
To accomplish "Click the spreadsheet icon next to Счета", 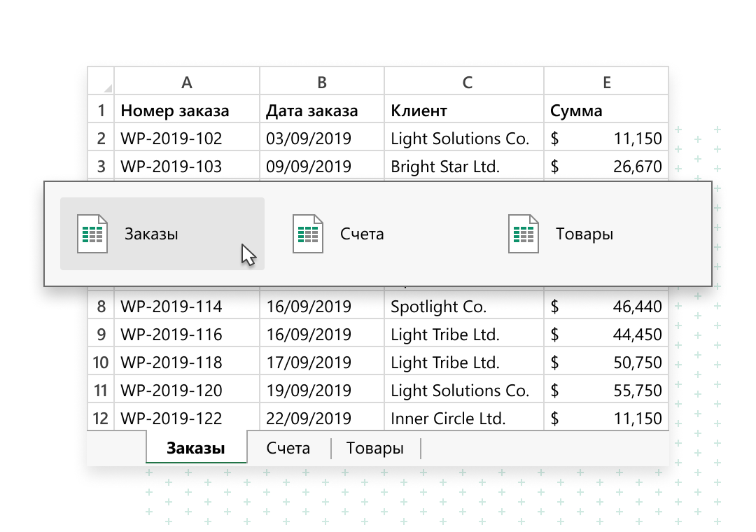I will pyautogui.click(x=307, y=234).
